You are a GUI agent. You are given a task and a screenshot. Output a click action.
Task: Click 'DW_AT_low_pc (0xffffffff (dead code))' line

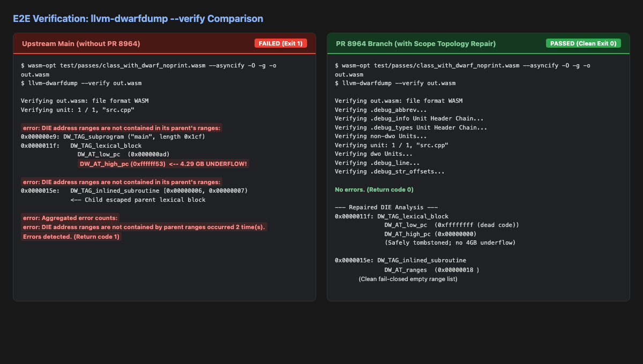452,225
